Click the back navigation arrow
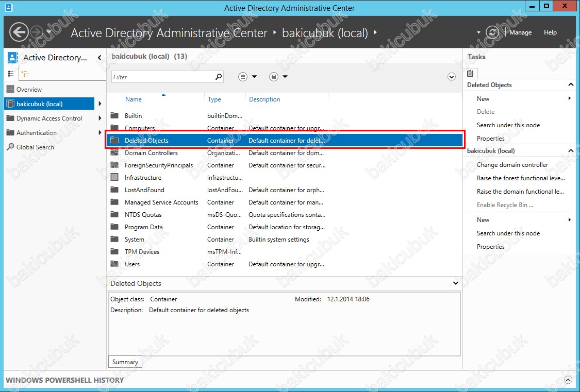Viewport: 580px width, 392px height. (19, 32)
